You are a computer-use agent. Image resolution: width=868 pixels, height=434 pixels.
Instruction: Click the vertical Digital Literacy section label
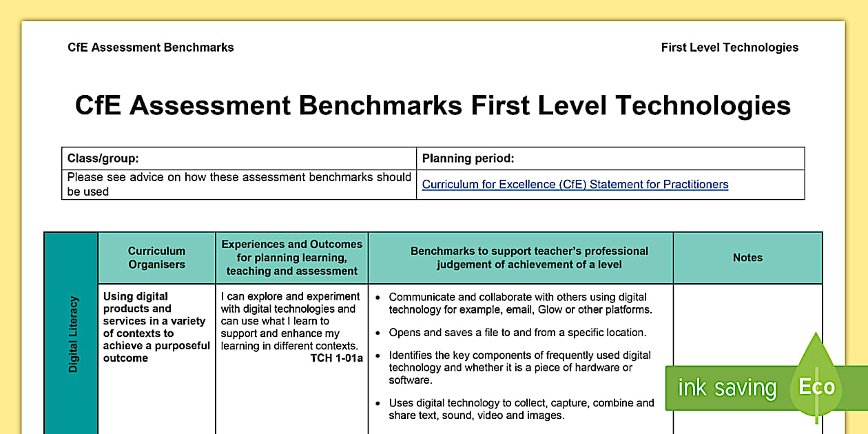72,335
